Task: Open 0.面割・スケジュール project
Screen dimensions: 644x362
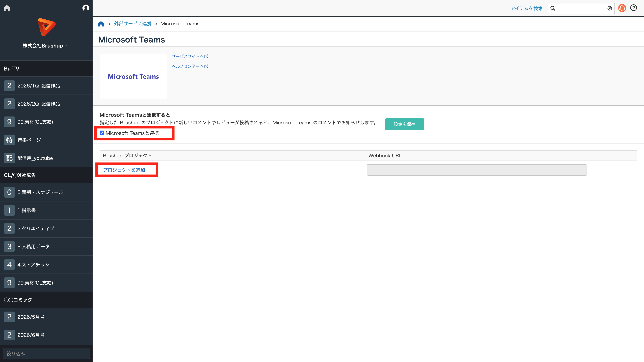Action: coord(46,192)
